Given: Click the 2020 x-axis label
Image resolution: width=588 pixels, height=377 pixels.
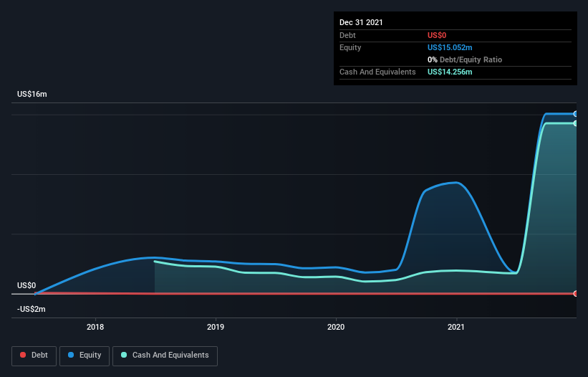Looking at the screenshot, I should point(336,327).
